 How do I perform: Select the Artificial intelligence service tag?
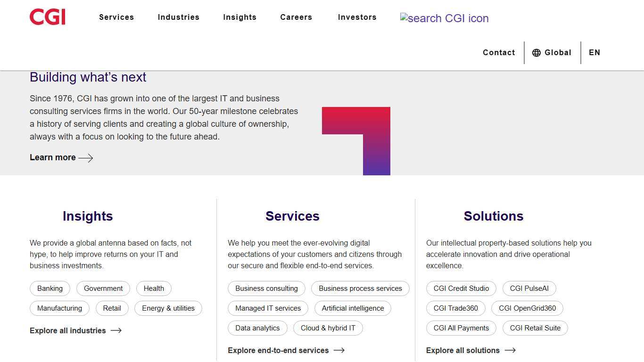click(x=353, y=308)
